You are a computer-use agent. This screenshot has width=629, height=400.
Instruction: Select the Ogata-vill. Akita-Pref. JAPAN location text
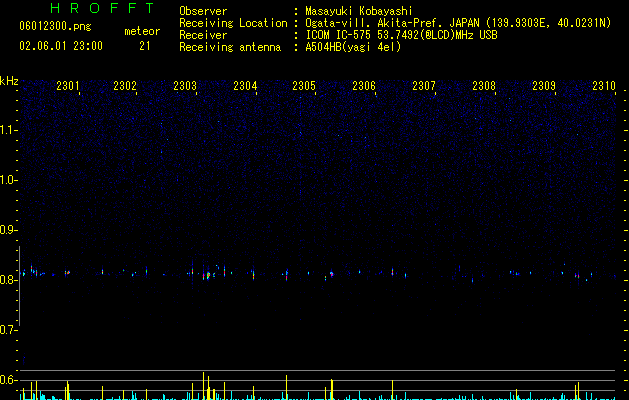pyautogui.click(x=458, y=23)
